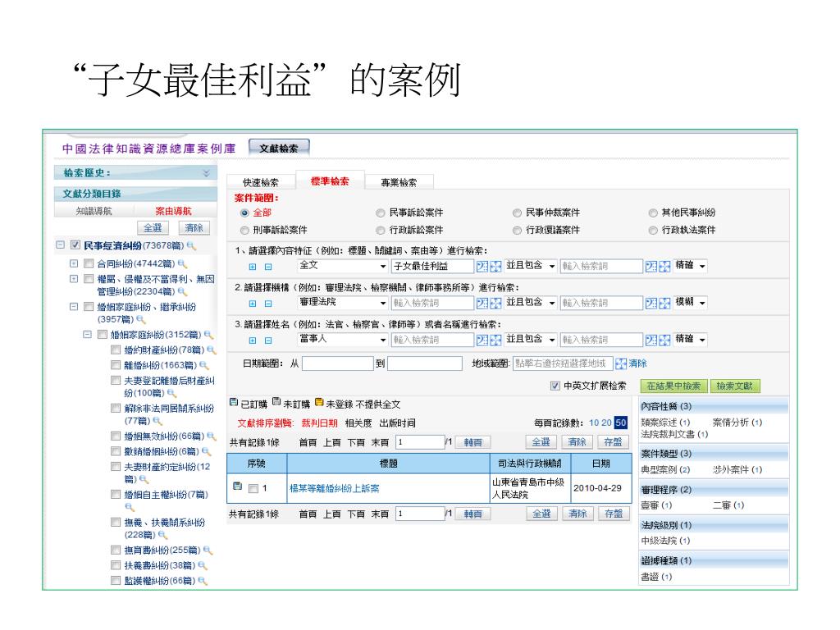The width and height of the screenshot is (840, 630).
Task: Uncheck 民事经济纠纷 category checkbox
Action: (x=75, y=244)
